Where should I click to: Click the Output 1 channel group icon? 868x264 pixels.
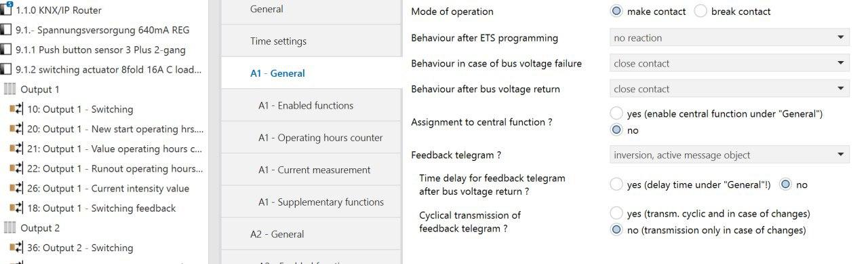pyautogui.click(x=10, y=89)
